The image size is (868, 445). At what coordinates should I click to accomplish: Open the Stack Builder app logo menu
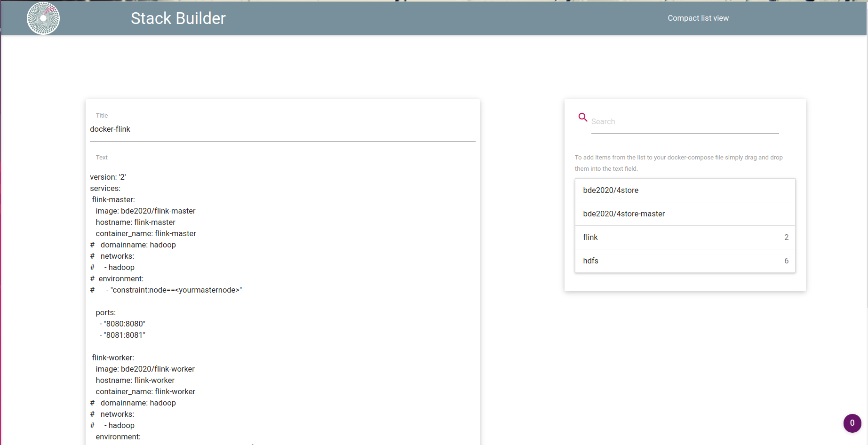43,18
